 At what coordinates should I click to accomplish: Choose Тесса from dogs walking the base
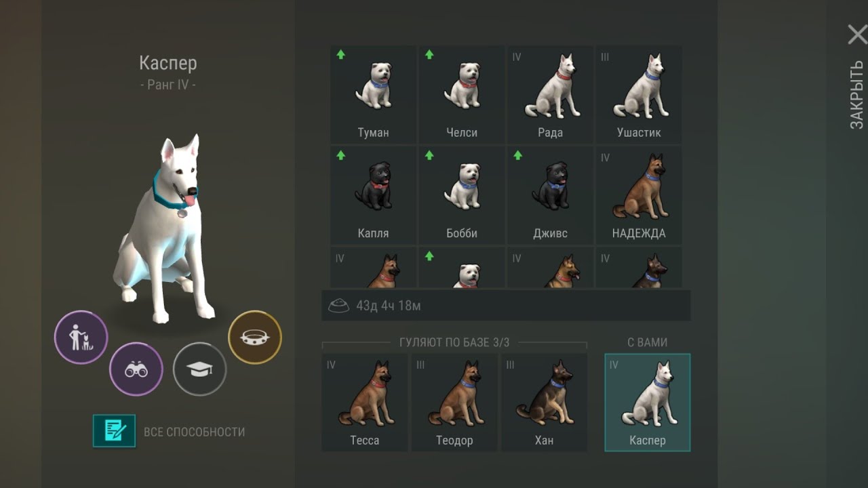pos(365,402)
